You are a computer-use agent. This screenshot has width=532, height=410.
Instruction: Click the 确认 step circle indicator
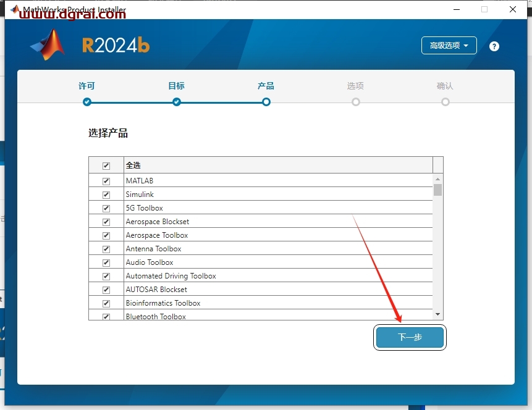tap(445, 102)
